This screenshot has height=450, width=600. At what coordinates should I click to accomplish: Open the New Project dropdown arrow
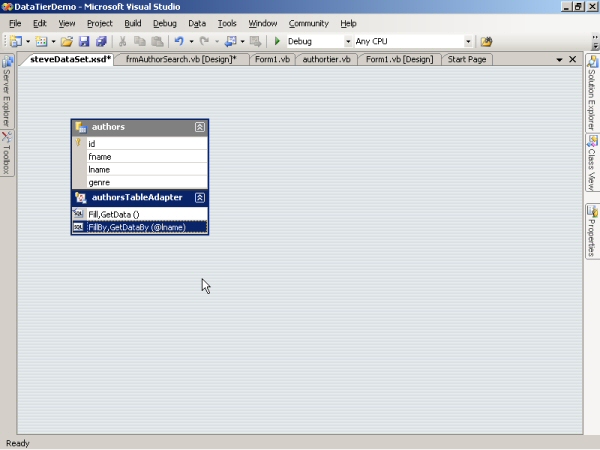pyautogui.click(x=28, y=41)
